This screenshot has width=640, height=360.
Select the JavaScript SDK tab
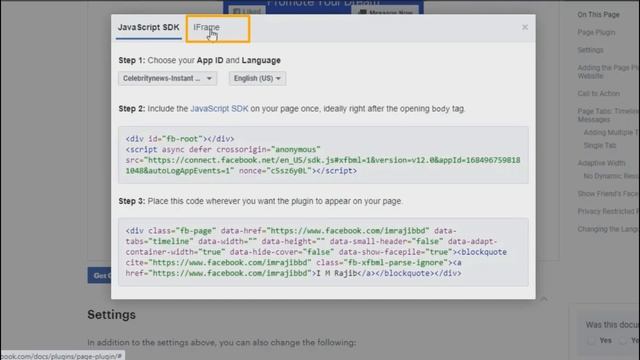click(x=149, y=27)
